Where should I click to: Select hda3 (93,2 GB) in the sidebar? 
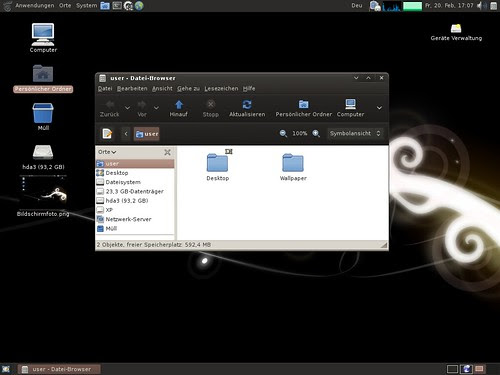coord(135,201)
